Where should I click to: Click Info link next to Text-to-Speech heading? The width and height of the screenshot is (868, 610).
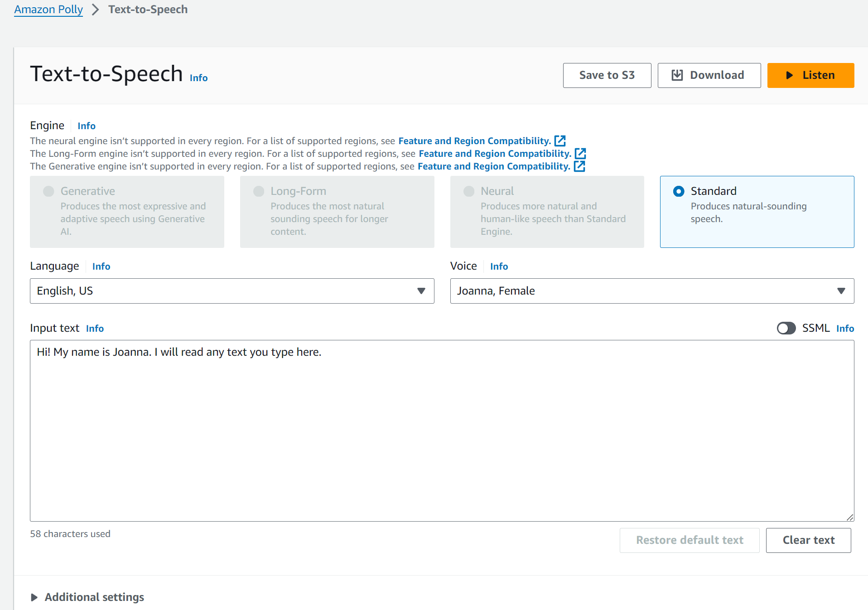coord(198,78)
